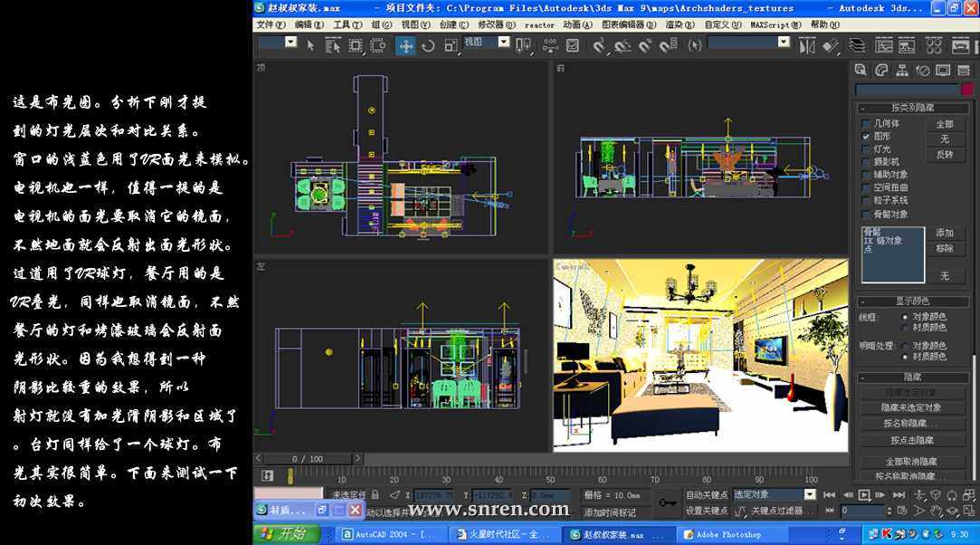Open the 渲染(R) menu
The height and width of the screenshot is (545, 980).
[x=679, y=24]
